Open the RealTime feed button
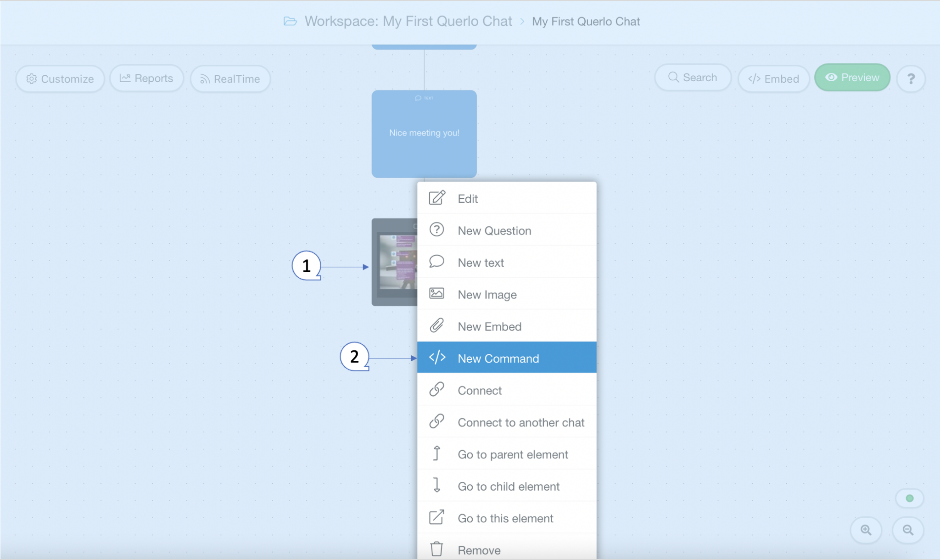Screen dimensions: 940x560 click(230, 79)
